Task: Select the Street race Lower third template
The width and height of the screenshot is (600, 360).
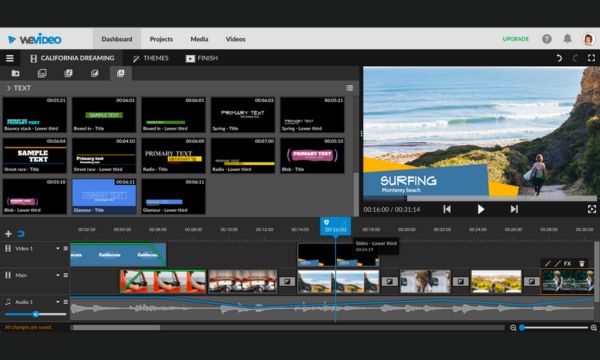Action: click(x=104, y=155)
